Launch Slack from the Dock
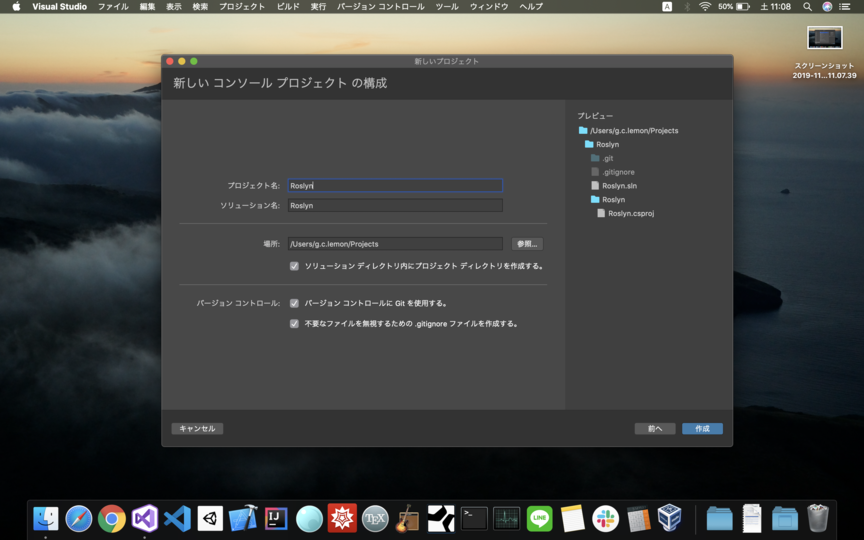Image resolution: width=864 pixels, height=540 pixels. coord(605,519)
